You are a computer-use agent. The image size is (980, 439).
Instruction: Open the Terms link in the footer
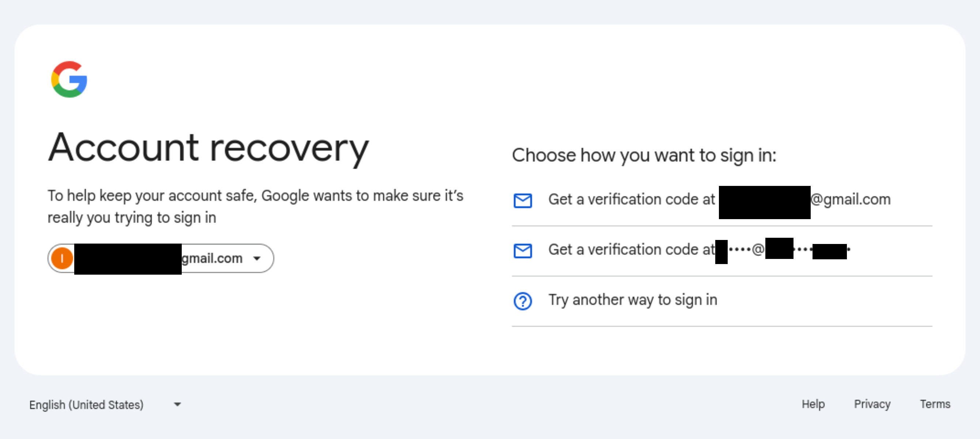[x=935, y=404]
